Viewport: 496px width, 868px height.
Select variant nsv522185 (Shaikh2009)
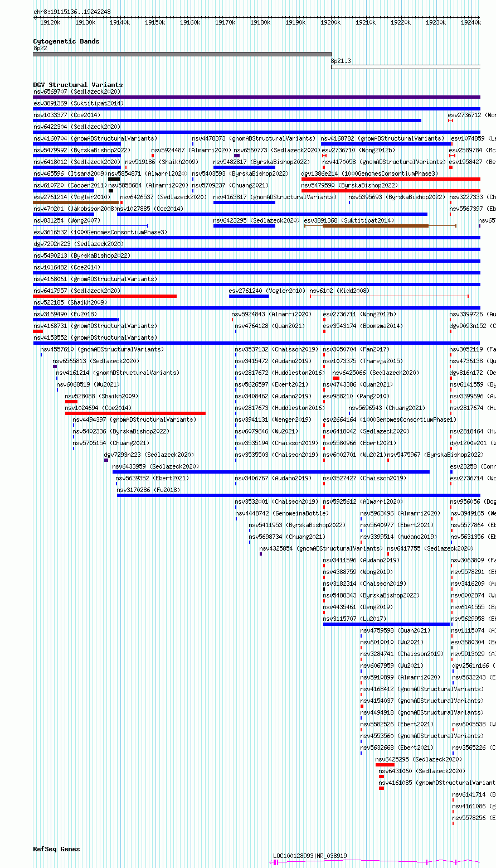click(x=70, y=302)
